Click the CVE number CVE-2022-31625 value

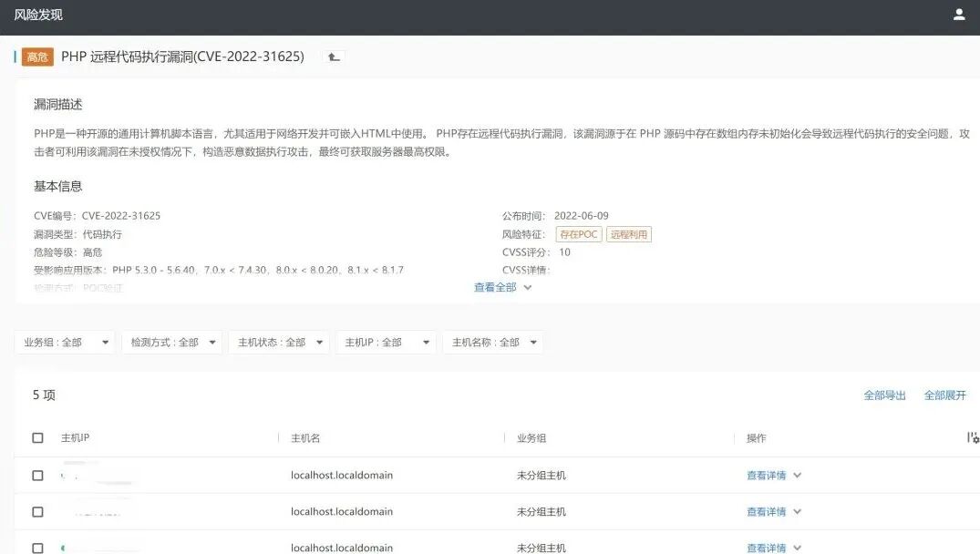pos(121,215)
